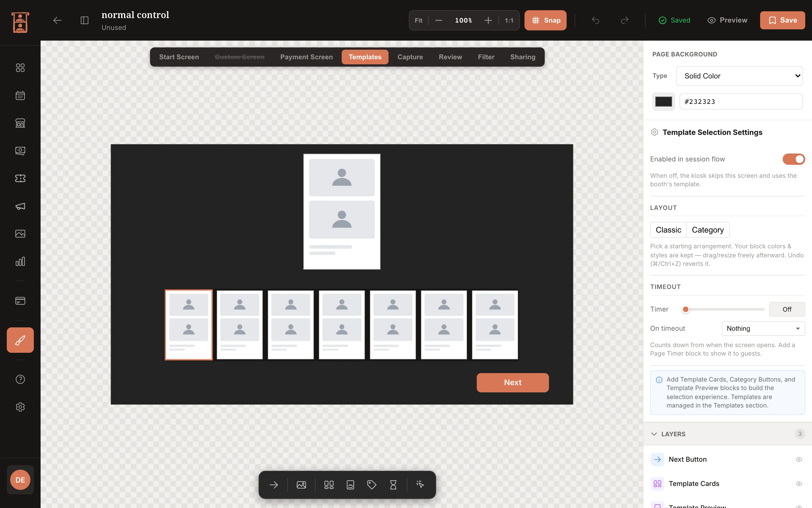Viewport: 812px width, 508px height.
Task: Open the store/booth icon in sidebar
Action: tap(20, 123)
